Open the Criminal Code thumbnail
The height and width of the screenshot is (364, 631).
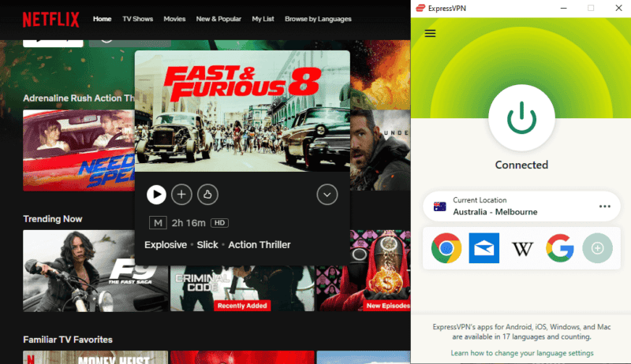tap(242, 288)
